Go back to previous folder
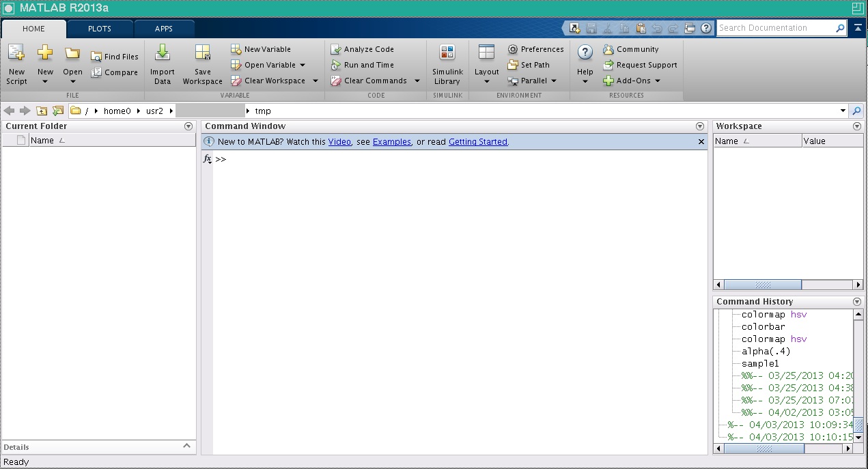 click(x=10, y=111)
